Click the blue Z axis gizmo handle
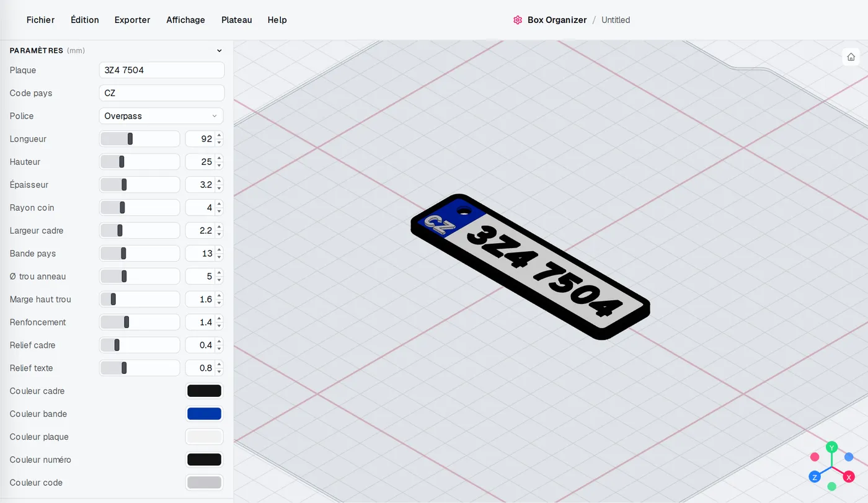This screenshot has width=868, height=503. pyautogui.click(x=815, y=477)
